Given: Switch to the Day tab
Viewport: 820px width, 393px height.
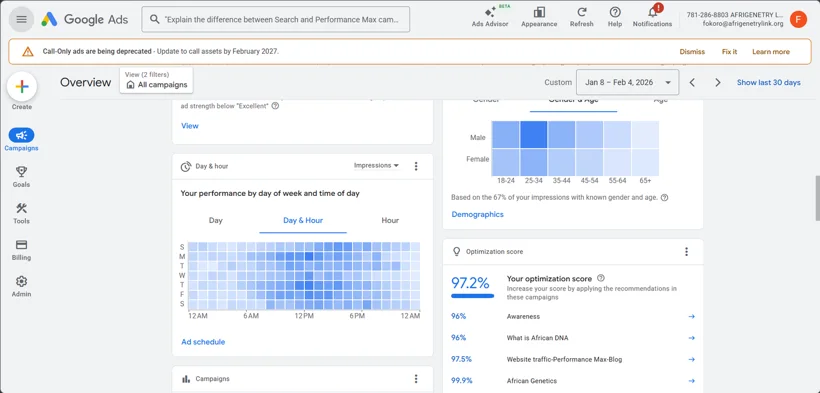Looking at the screenshot, I should [x=215, y=220].
